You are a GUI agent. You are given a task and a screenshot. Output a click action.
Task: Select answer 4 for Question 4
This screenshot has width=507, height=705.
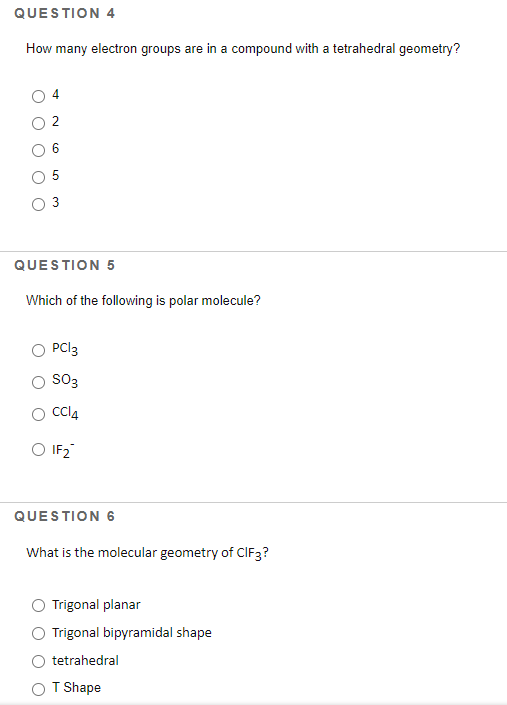pos(39,96)
